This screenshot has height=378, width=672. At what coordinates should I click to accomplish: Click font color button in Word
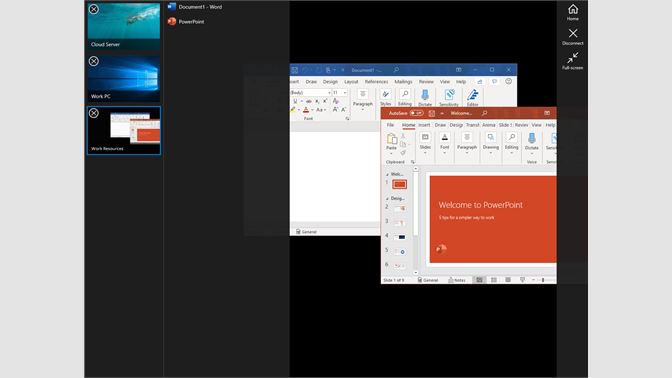coord(306,110)
